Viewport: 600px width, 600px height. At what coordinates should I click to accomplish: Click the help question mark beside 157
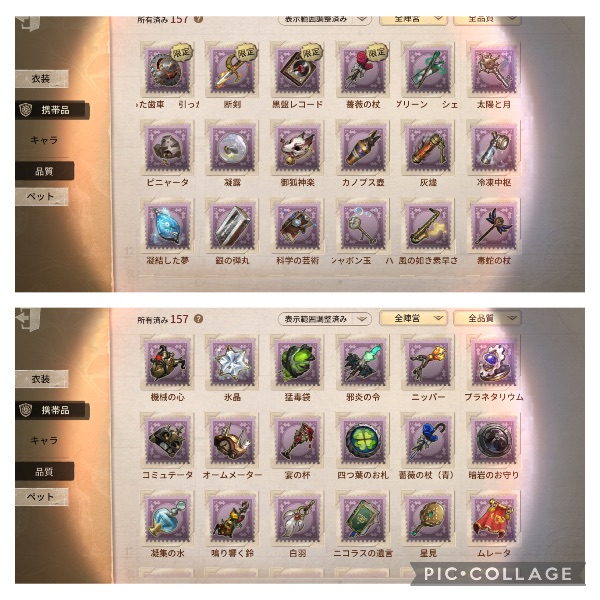coord(198,319)
